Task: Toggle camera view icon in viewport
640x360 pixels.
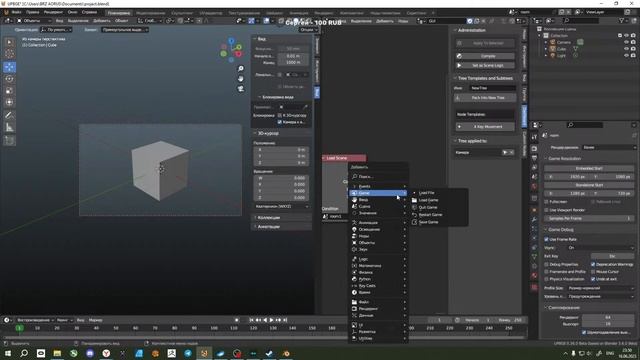Action: [241, 88]
